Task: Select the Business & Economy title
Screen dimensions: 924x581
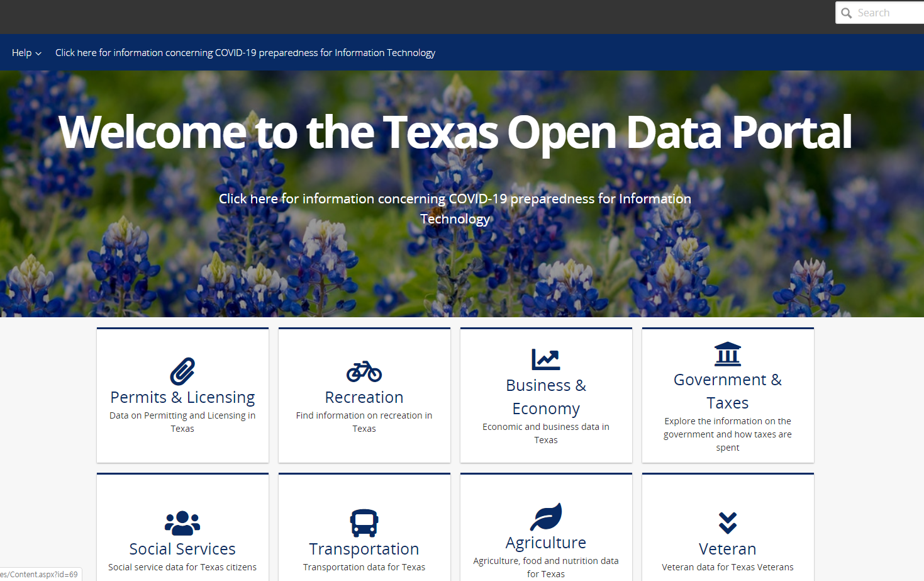Action: point(545,397)
